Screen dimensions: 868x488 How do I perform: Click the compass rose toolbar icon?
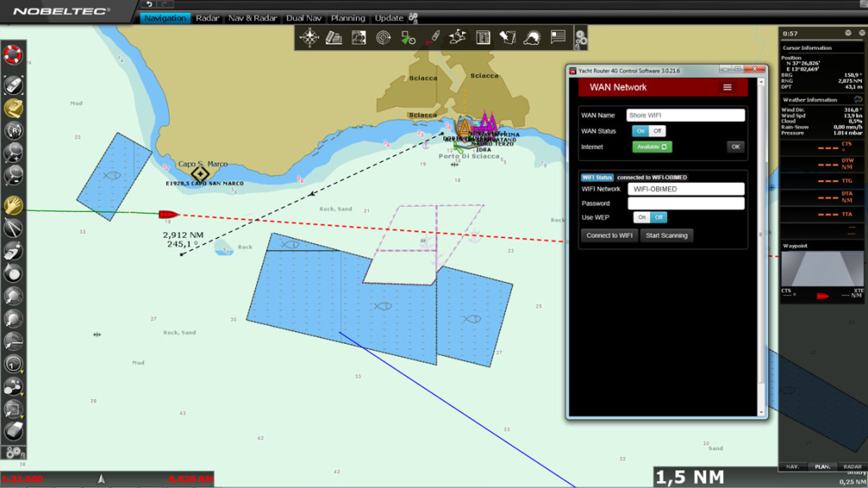tap(309, 37)
